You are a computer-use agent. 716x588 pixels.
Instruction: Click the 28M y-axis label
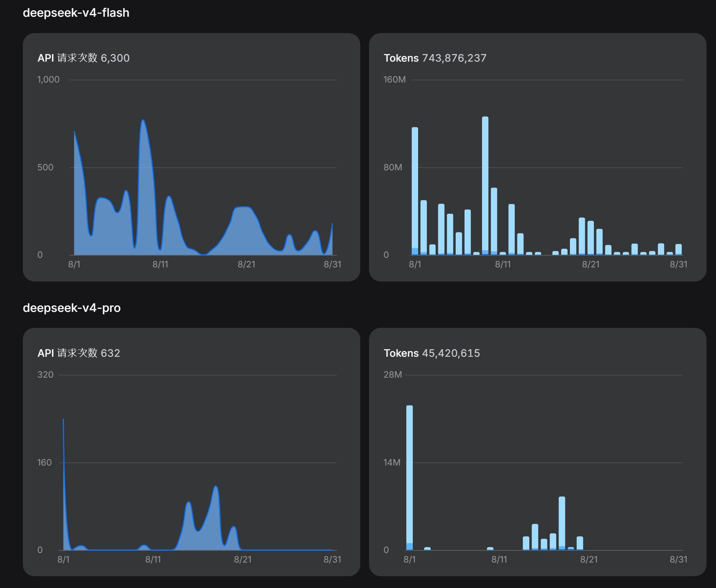(393, 375)
